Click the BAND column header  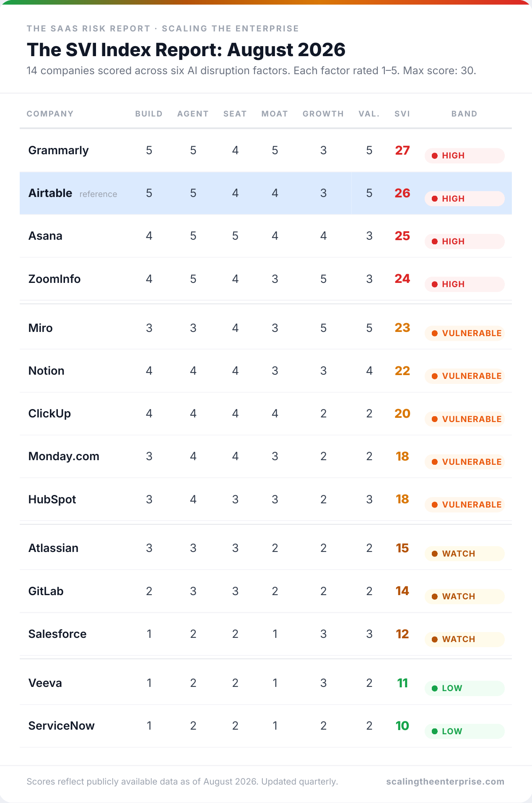click(x=464, y=114)
